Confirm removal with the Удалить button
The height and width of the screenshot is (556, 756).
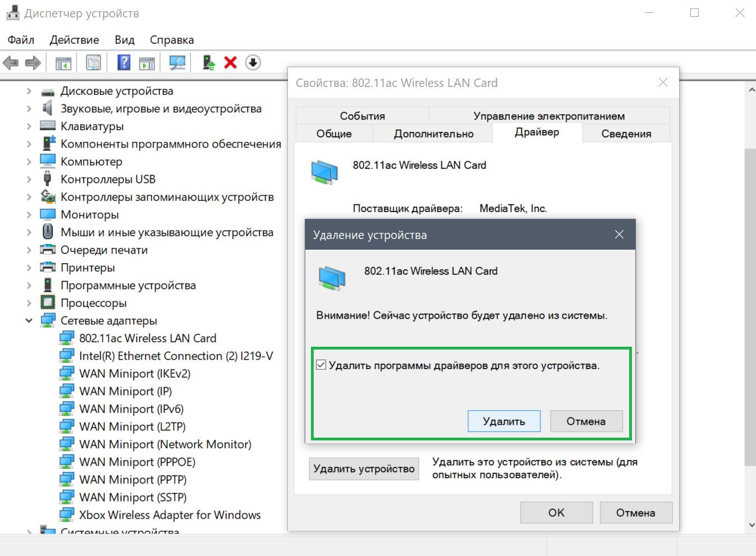[x=504, y=421]
